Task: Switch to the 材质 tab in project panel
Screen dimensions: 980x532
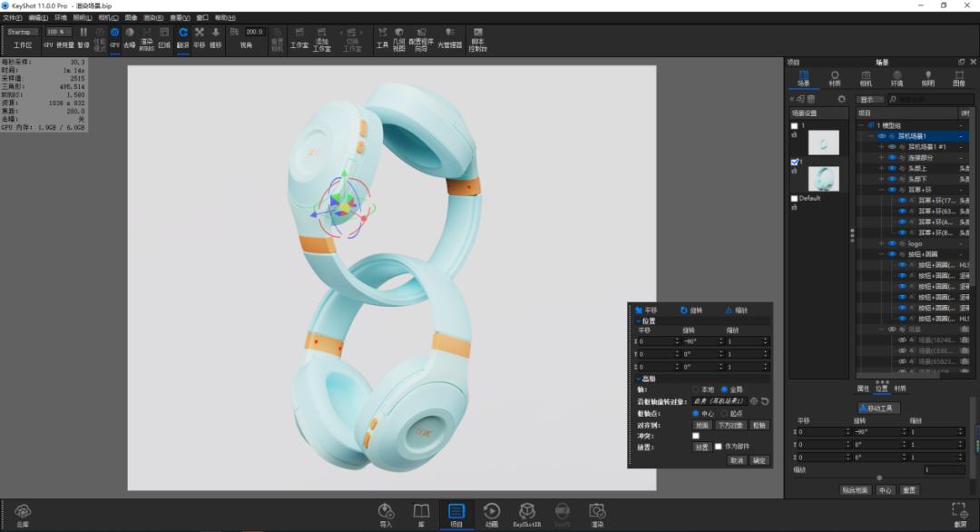Action: [835, 78]
